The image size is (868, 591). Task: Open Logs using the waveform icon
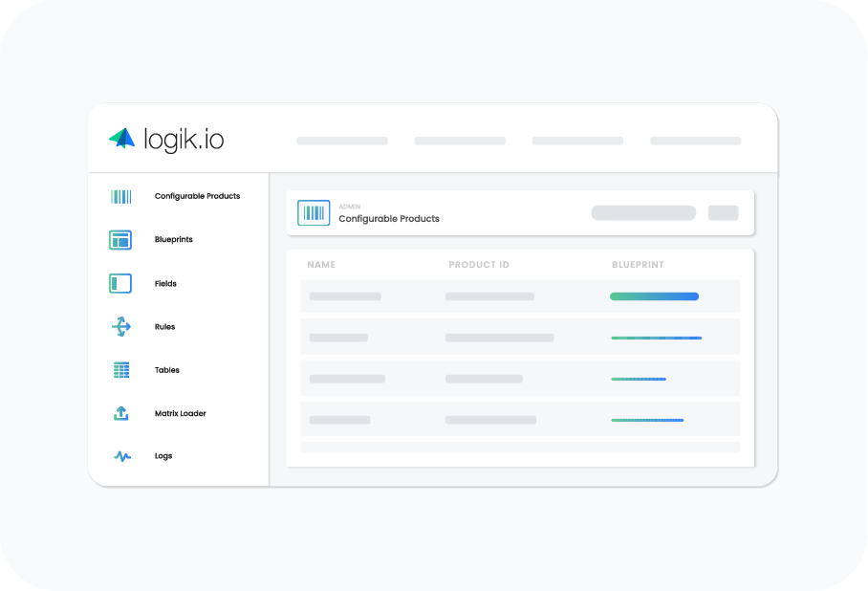pos(120,456)
